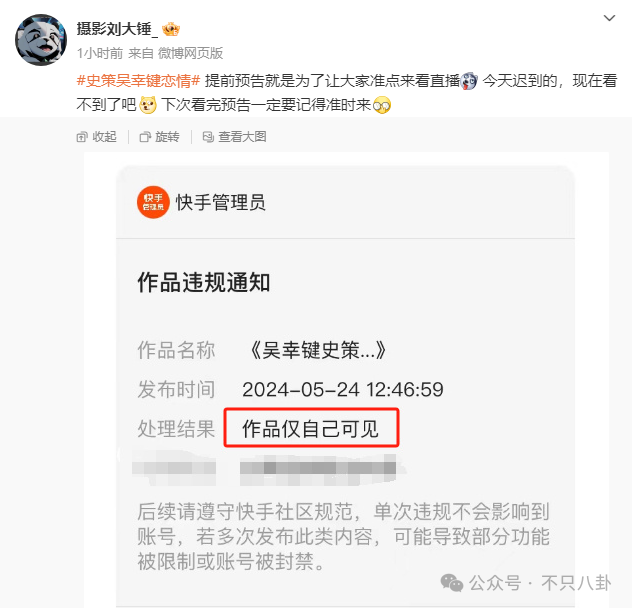Open 查看大图 to view full image
632x608 pixels.
[235, 137]
